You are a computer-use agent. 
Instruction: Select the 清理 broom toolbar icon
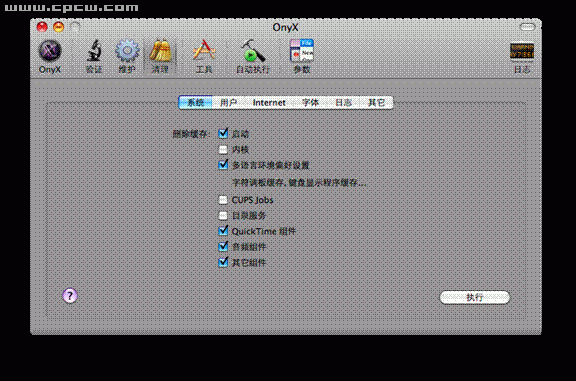[160, 57]
